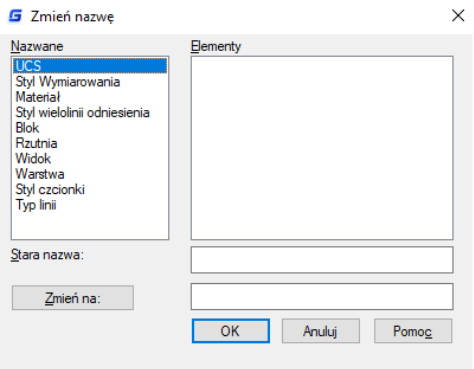The width and height of the screenshot is (474, 369).
Task: Click inside the empty Elementy list box
Action: tap(322, 148)
